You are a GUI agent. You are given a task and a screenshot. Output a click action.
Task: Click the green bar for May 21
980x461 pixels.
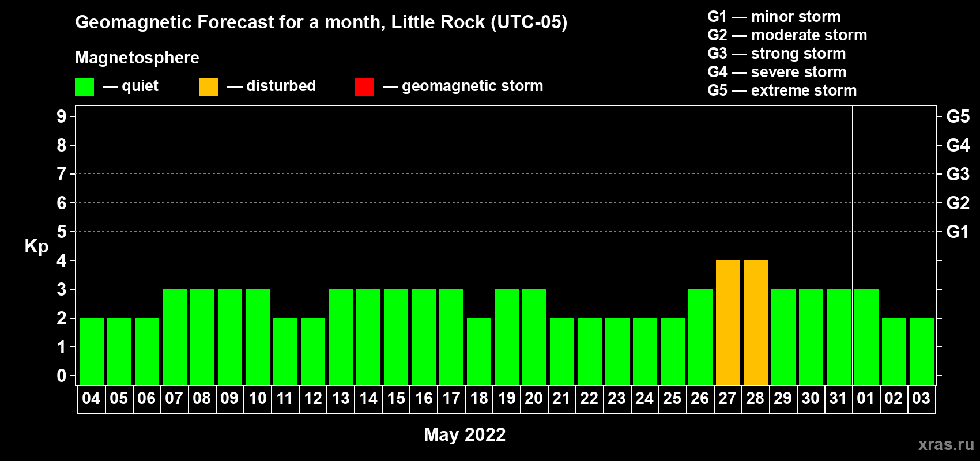(562, 351)
